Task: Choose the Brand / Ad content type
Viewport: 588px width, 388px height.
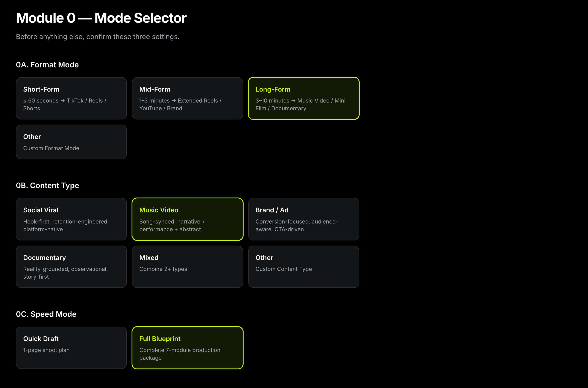Action: click(x=303, y=219)
